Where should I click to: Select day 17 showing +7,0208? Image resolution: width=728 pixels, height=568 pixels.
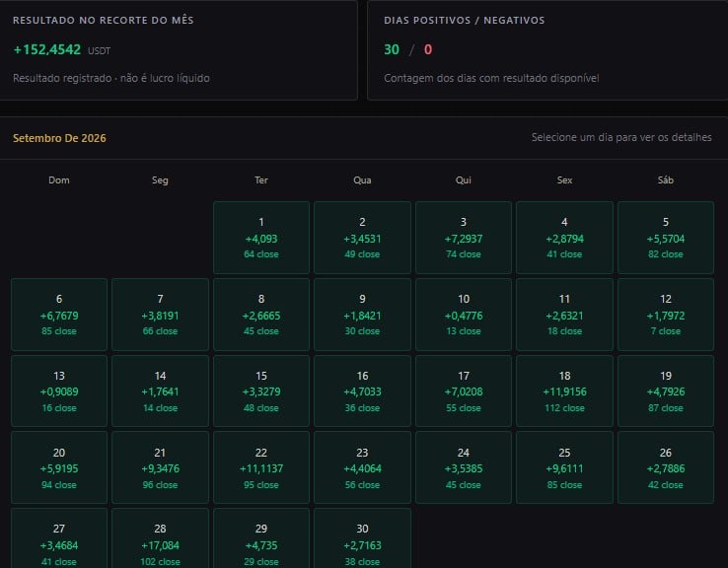click(464, 390)
